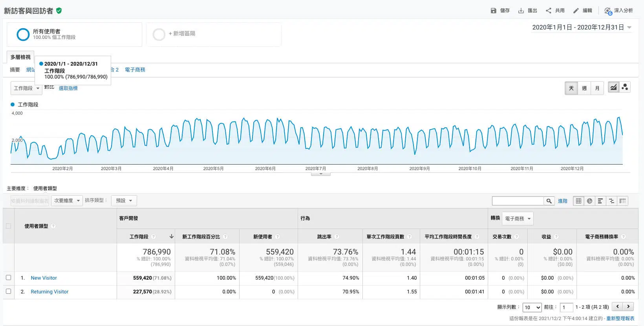Image resolution: width=644 pixels, height=326 pixels.
Task: Switch to data table view icon
Action: click(578, 201)
